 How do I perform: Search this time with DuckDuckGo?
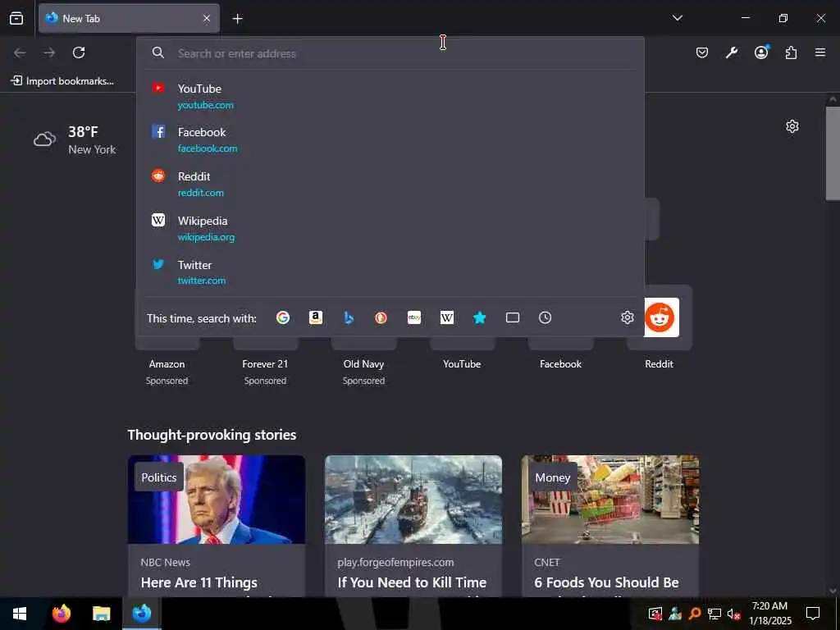381,317
